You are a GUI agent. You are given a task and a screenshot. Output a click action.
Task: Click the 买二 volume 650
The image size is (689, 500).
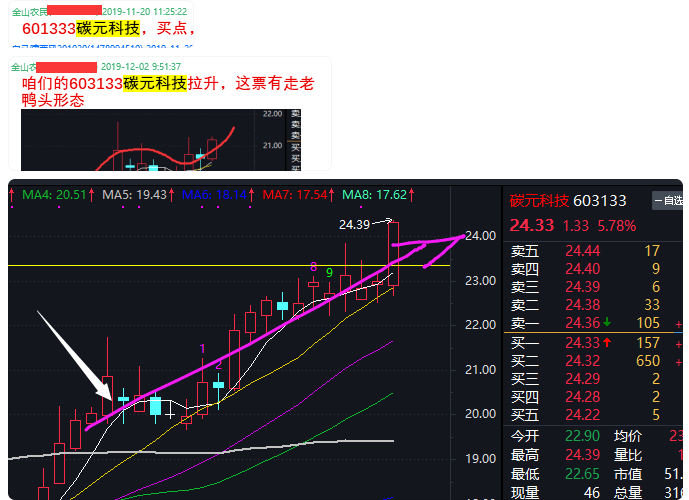pos(648,361)
